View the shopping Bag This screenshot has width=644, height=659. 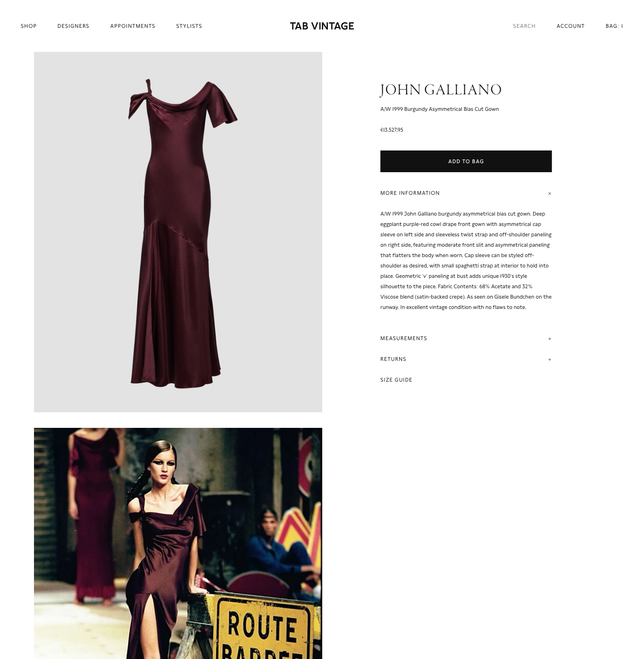[614, 26]
